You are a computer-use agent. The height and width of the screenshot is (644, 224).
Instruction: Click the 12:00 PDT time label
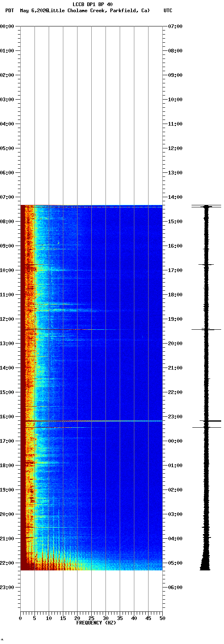point(7,319)
